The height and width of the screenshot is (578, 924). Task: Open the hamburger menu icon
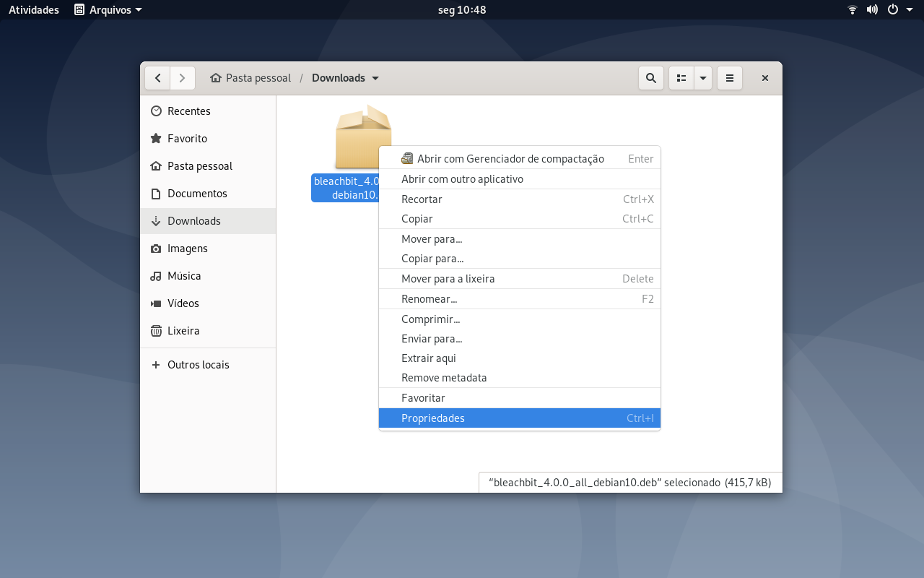point(730,78)
